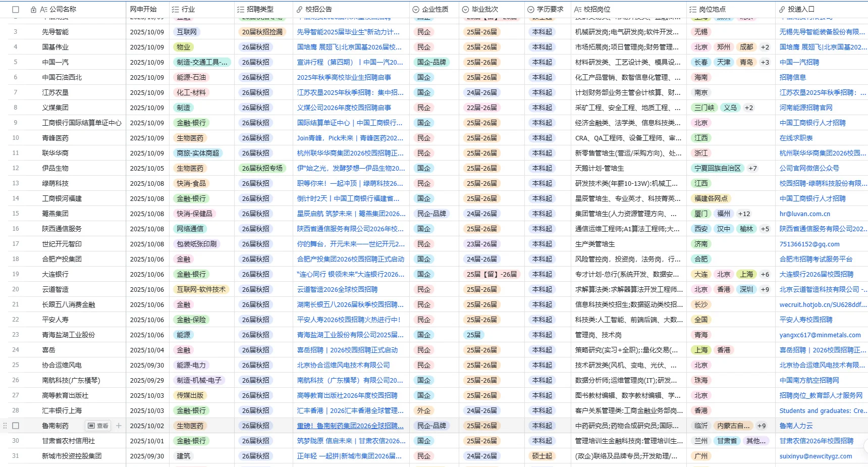Click the +7 locations overflow for 伊品生物
This screenshot has width=868, height=467.
(752, 168)
